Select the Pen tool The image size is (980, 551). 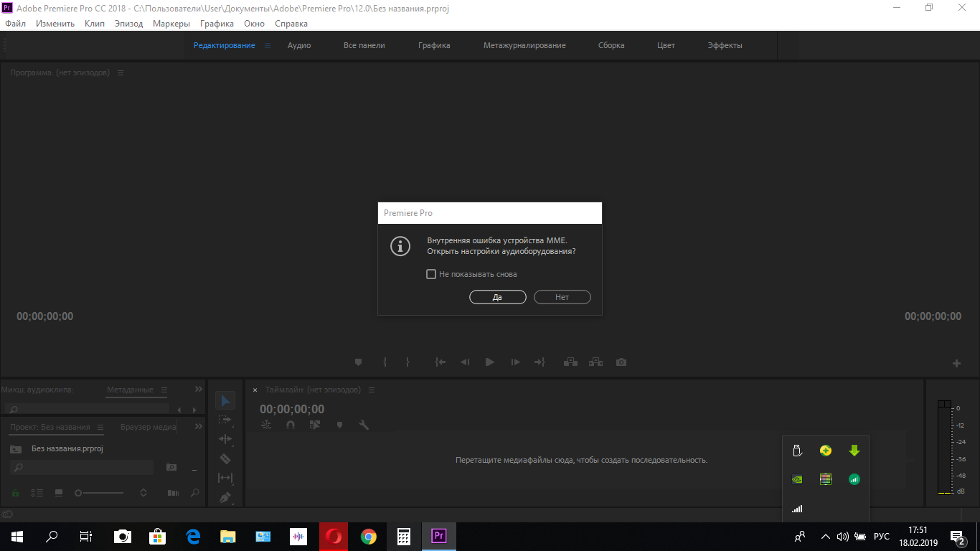[225, 496]
